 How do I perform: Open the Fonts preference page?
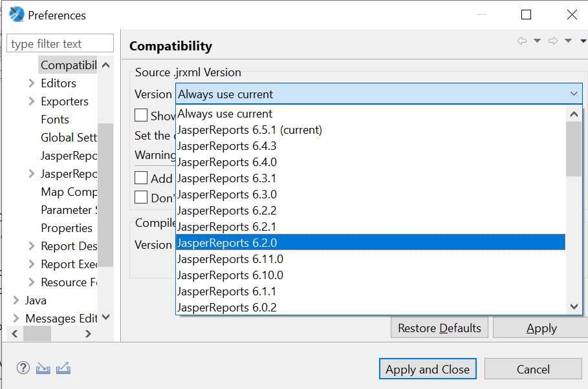(55, 119)
